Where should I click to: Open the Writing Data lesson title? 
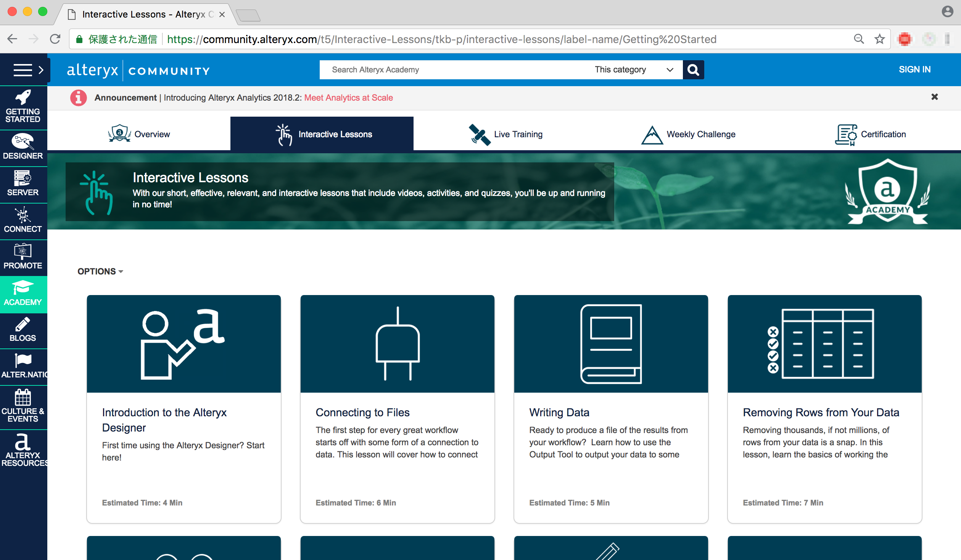[559, 412]
